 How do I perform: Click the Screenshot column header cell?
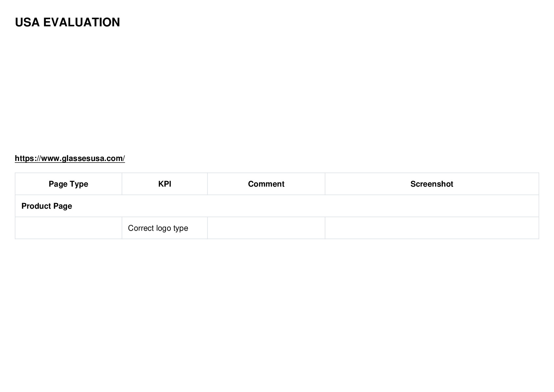click(432, 184)
